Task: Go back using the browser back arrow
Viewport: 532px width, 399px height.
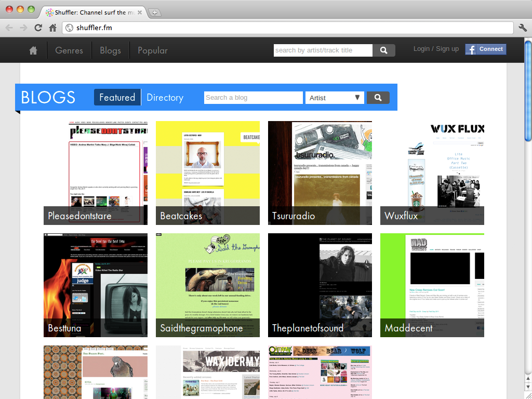Action: click(x=9, y=28)
